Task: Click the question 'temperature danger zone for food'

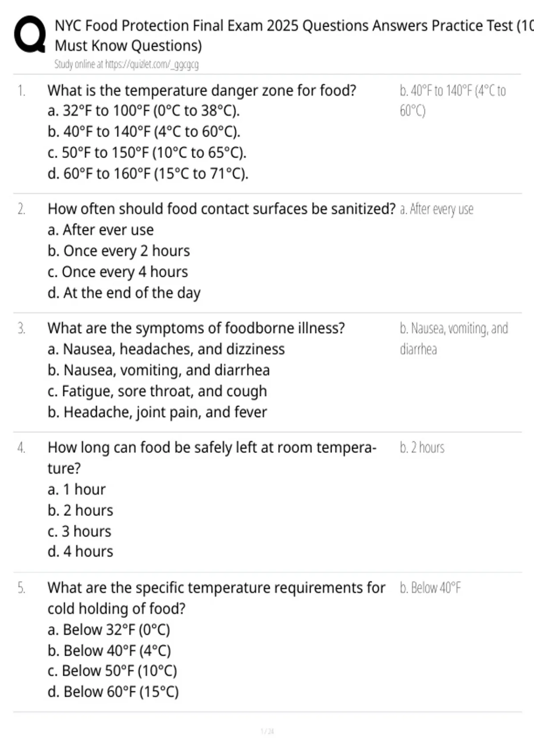Action: click(202, 91)
